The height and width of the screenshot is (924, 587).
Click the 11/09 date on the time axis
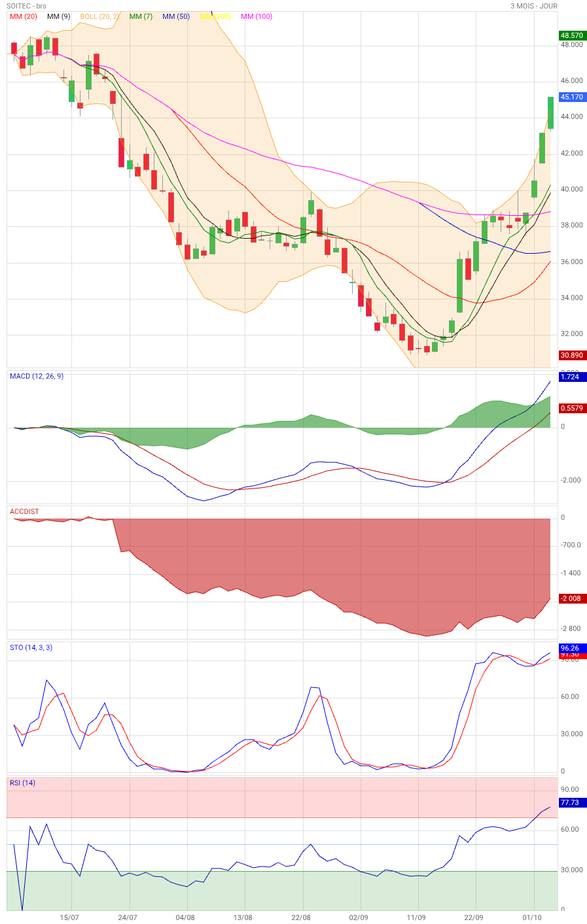[x=416, y=917]
